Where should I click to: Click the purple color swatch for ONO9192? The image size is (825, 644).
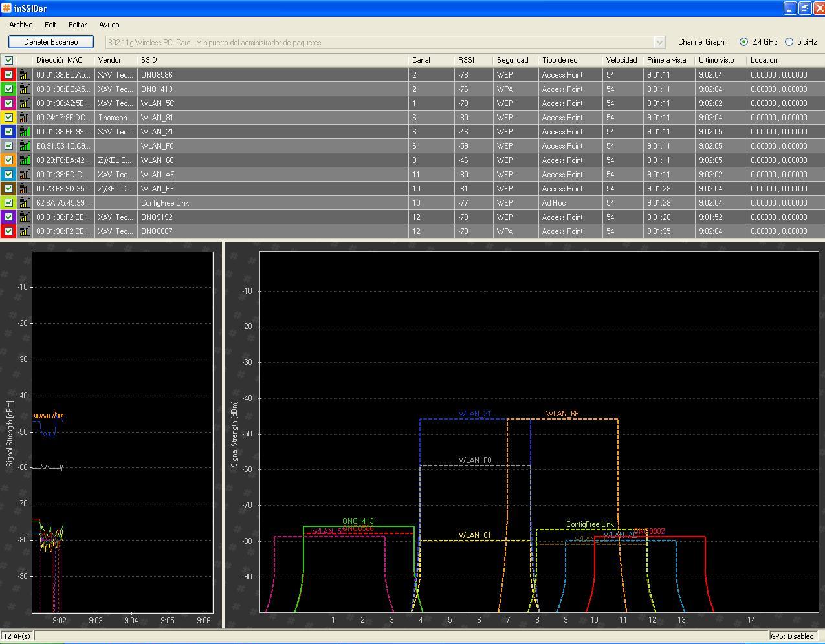[x=3, y=217]
